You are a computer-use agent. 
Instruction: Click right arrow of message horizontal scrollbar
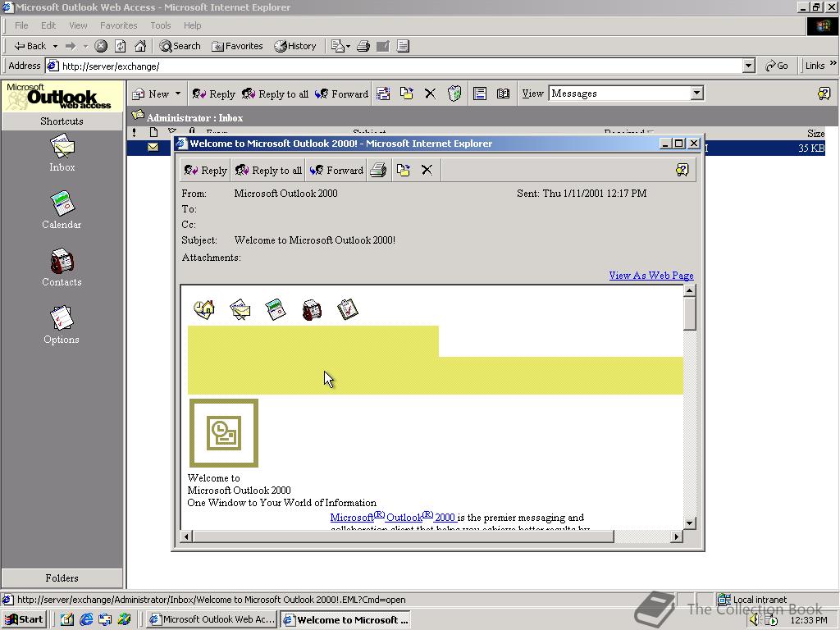click(x=677, y=536)
